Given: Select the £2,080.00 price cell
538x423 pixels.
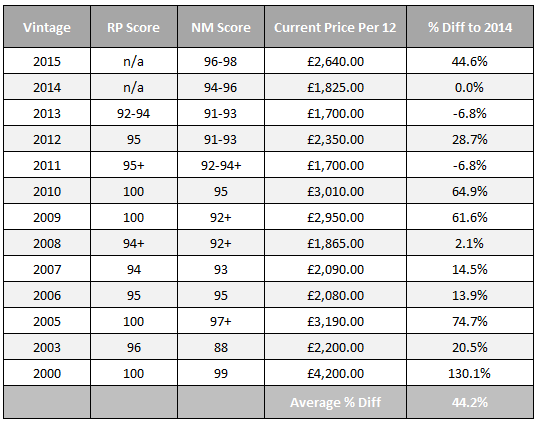Looking at the screenshot, I should (336, 295).
